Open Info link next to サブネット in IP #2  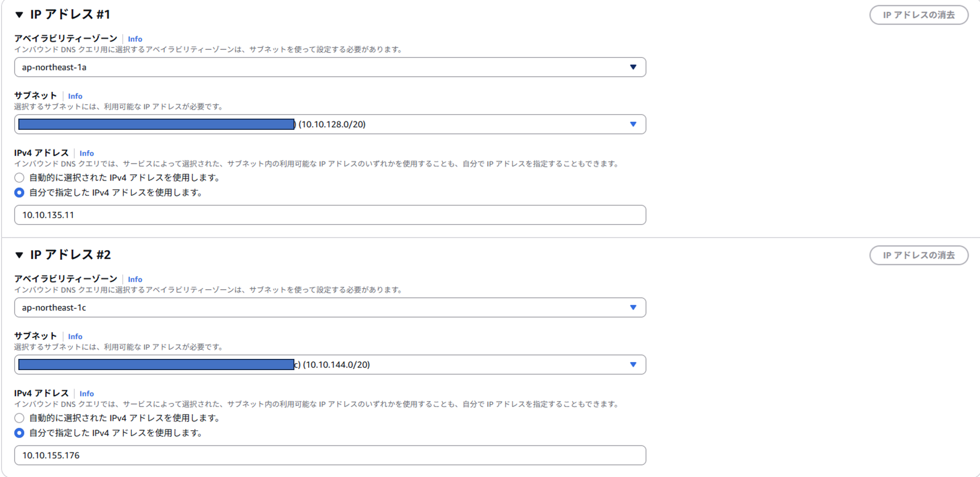(75, 336)
